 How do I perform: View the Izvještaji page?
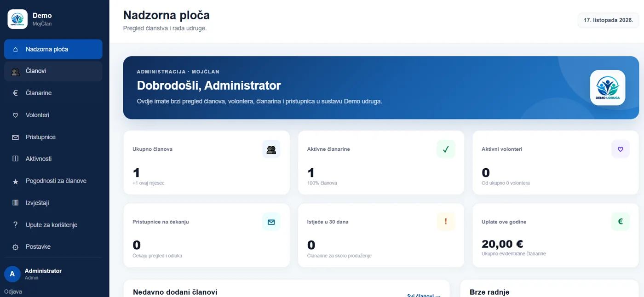[53, 203]
